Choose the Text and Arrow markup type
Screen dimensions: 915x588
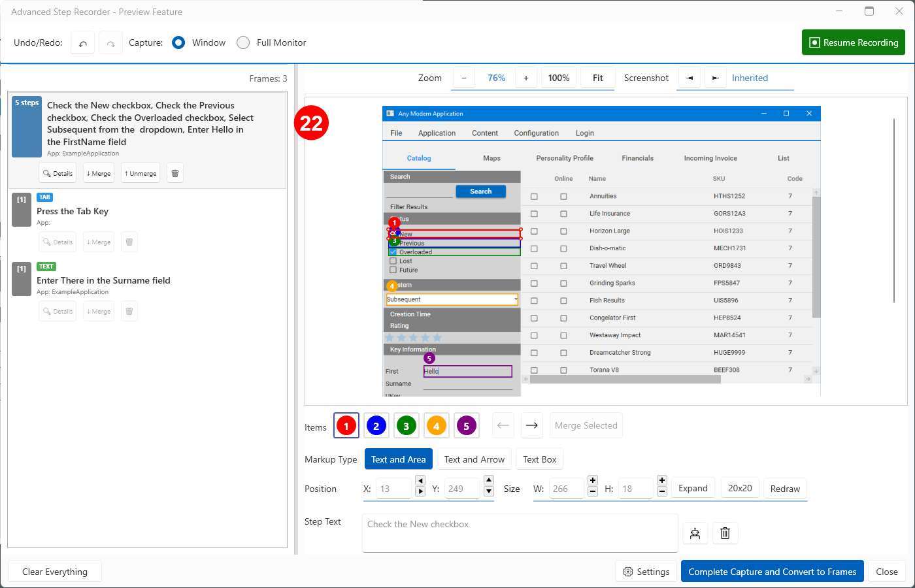coord(474,459)
